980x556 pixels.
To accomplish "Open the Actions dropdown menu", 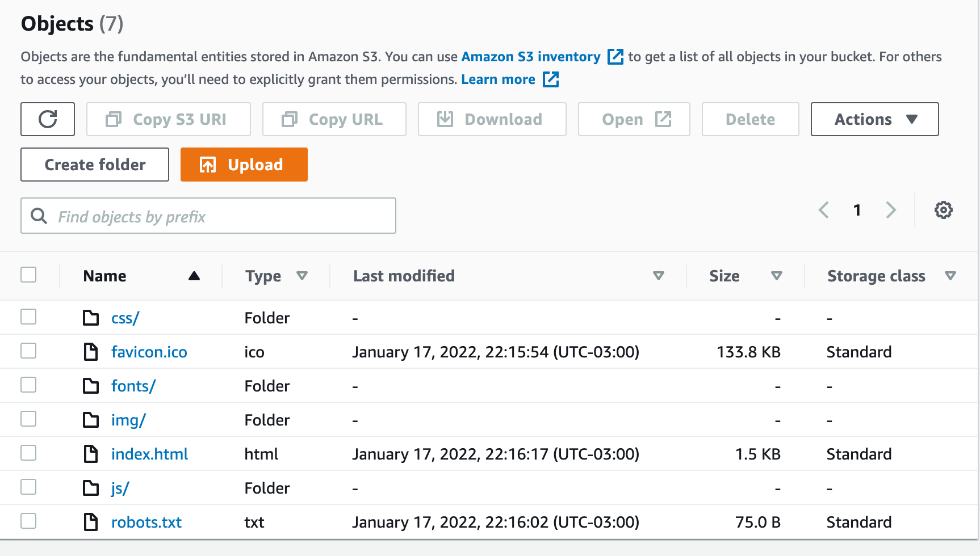I will pyautogui.click(x=874, y=119).
